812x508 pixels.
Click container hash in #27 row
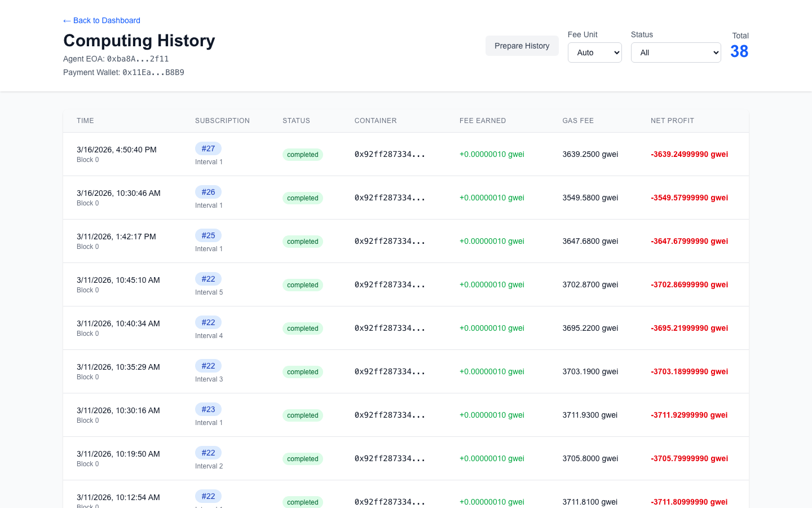tap(390, 154)
